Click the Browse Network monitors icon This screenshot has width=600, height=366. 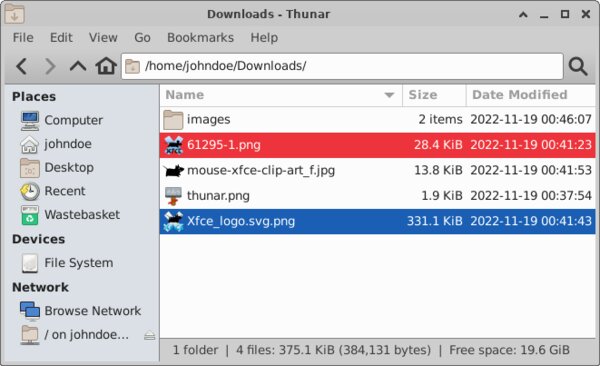(x=29, y=311)
